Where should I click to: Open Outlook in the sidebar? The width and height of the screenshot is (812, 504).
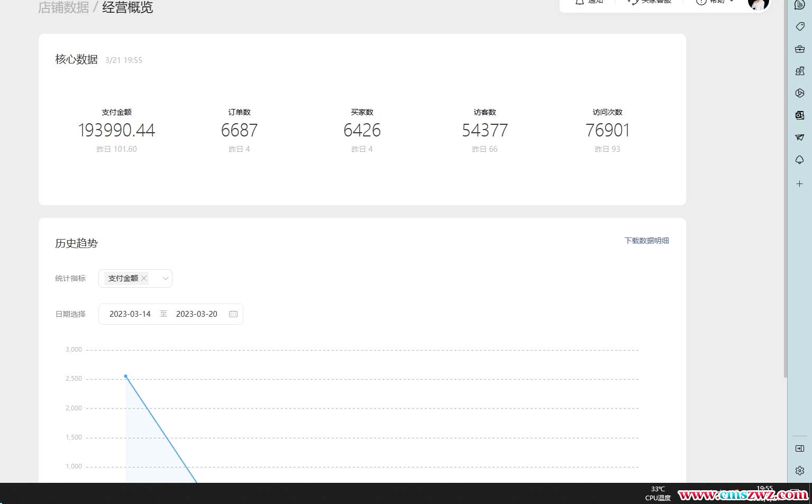[800, 115]
